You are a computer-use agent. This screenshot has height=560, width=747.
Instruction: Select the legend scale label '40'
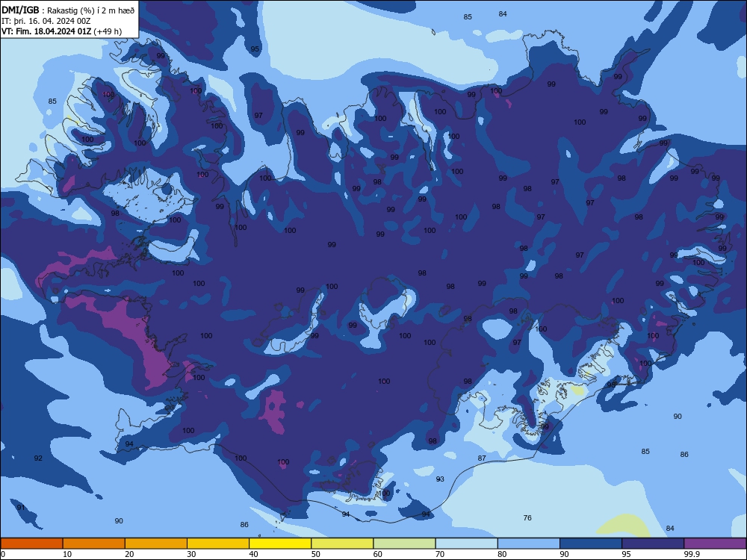253,554
